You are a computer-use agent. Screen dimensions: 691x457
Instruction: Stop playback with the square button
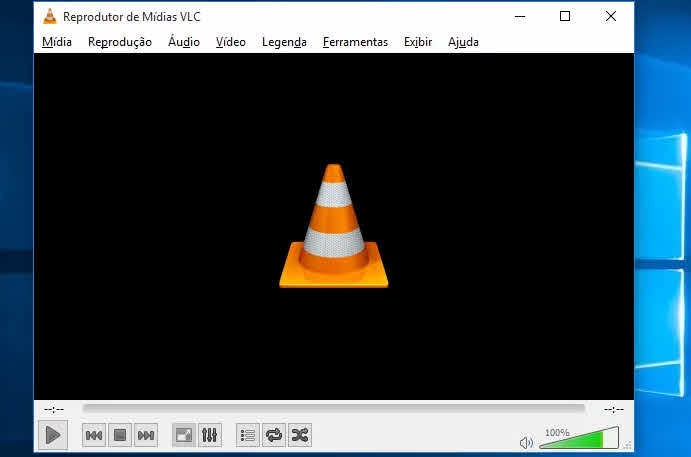coord(120,435)
